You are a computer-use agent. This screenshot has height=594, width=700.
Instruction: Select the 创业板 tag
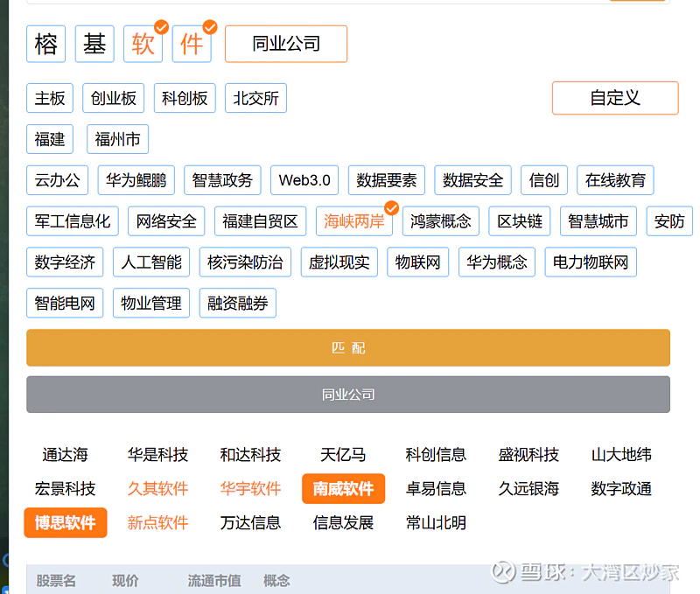coord(114,98)
